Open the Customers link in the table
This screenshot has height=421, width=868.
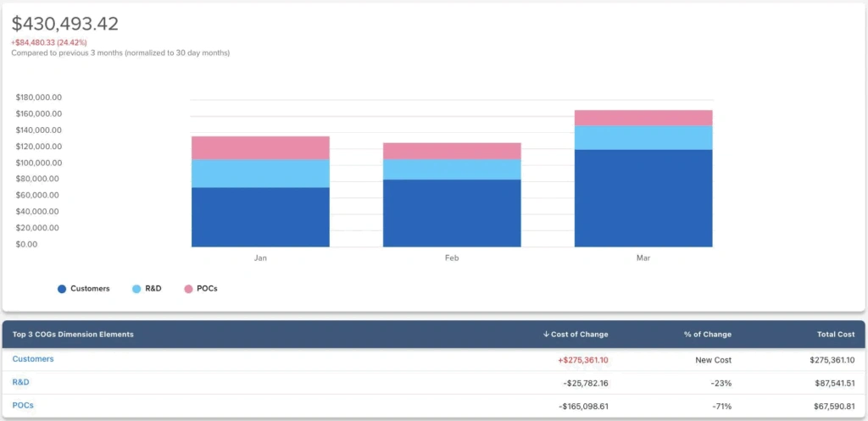(x=33, y=359)
